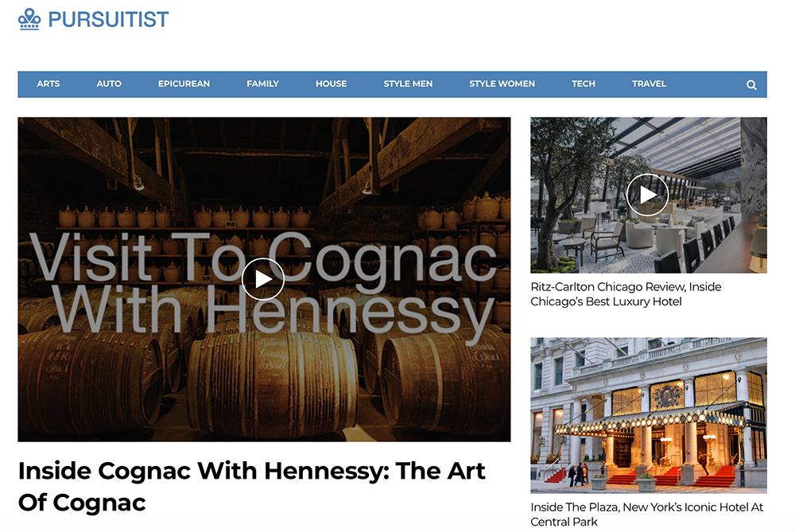Go to the Epicurean section
Screen dimensions: 795x532
coord(184,83)
